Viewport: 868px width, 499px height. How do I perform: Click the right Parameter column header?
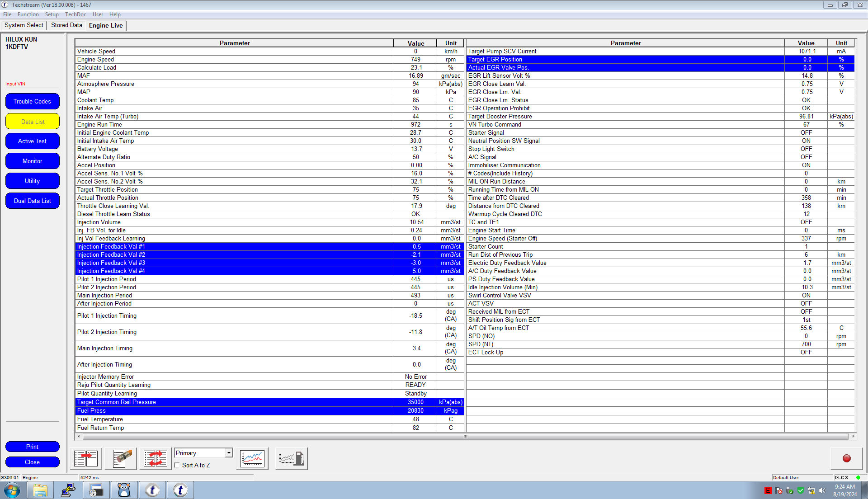click(626, 43)
